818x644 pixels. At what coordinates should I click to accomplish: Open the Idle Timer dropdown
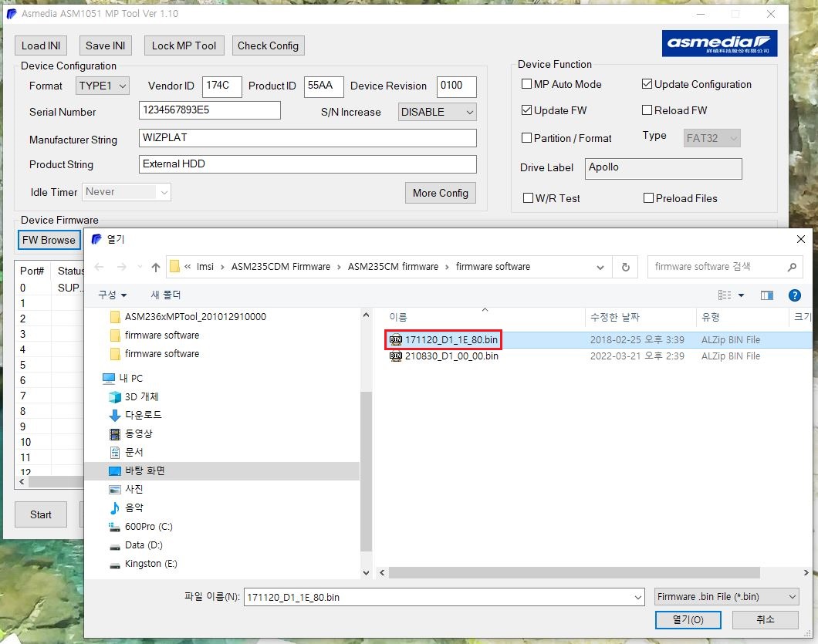pos(127,192)
